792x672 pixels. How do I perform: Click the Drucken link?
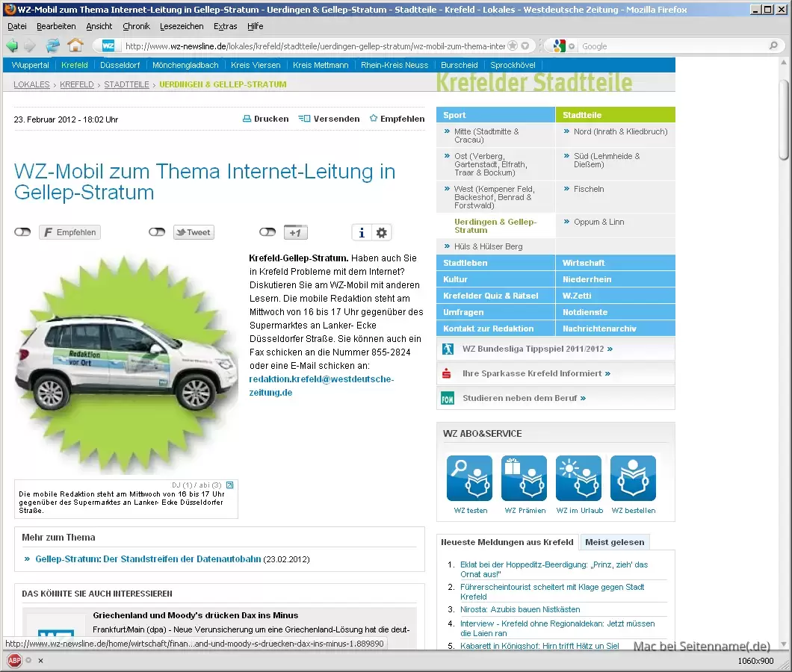[266, 119]
